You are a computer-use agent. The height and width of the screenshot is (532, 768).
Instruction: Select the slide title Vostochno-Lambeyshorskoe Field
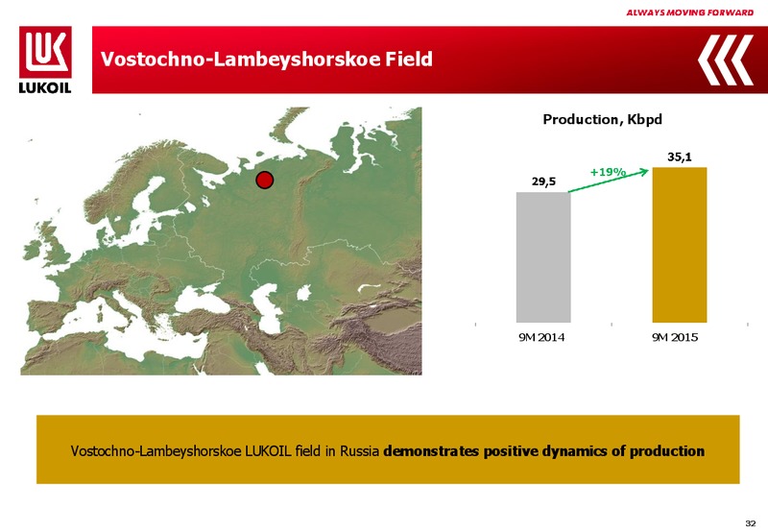click(267, 59)
